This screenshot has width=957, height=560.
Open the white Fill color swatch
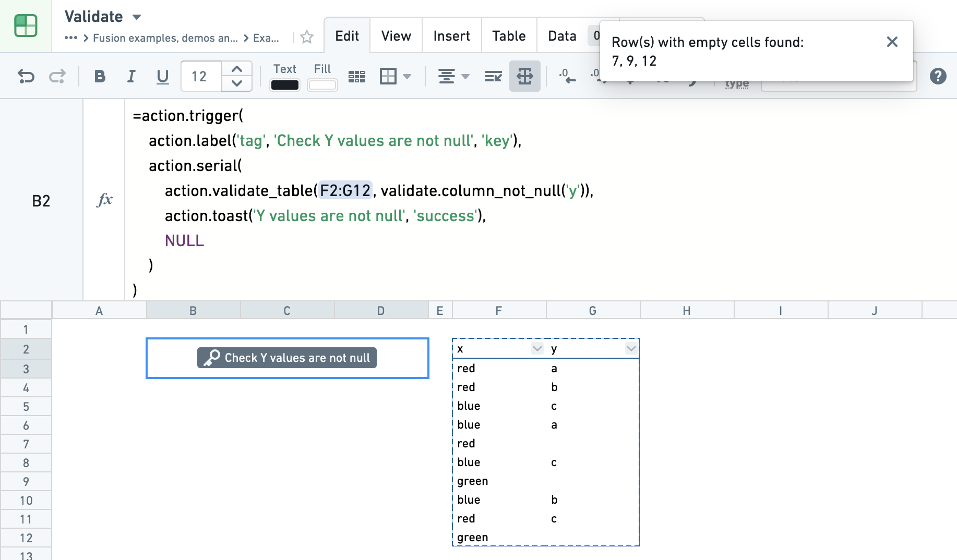tap(322, 85)
